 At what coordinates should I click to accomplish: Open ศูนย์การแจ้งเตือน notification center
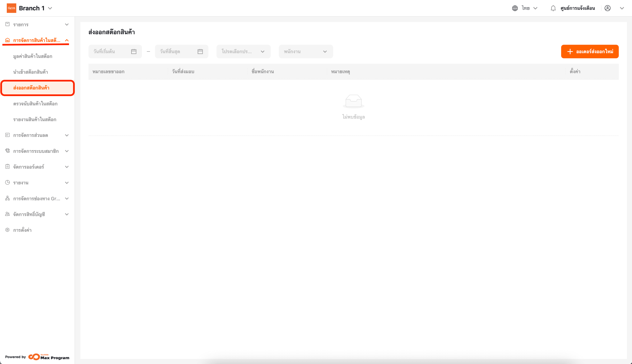click(577, 8)
